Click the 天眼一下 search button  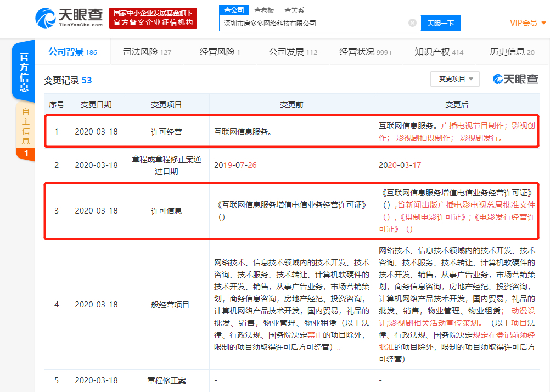pyautogui.click(x=441, y=23)
